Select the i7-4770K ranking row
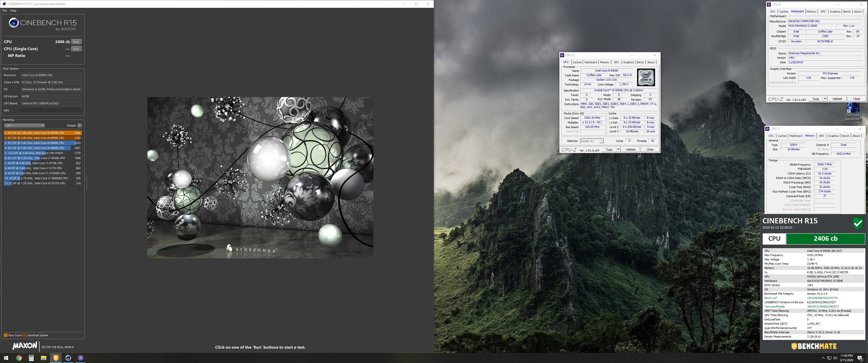868x363 pixels. (x=42, y=163)
